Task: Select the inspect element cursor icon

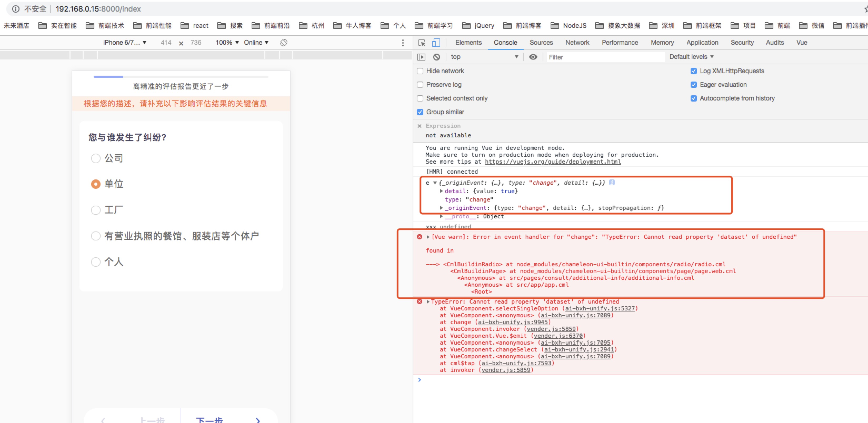Action: (x=422, y=43)
